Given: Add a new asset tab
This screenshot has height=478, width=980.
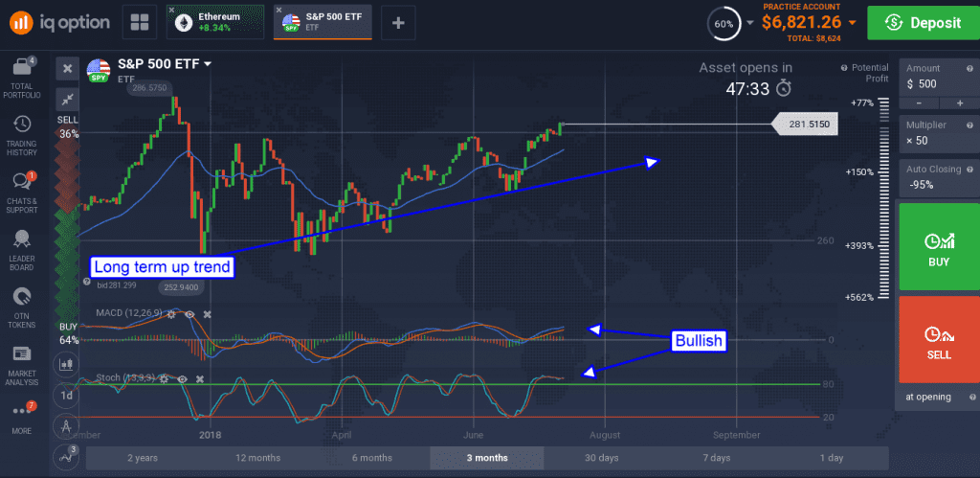Looking at the screenshot, I should click(398, 23).
